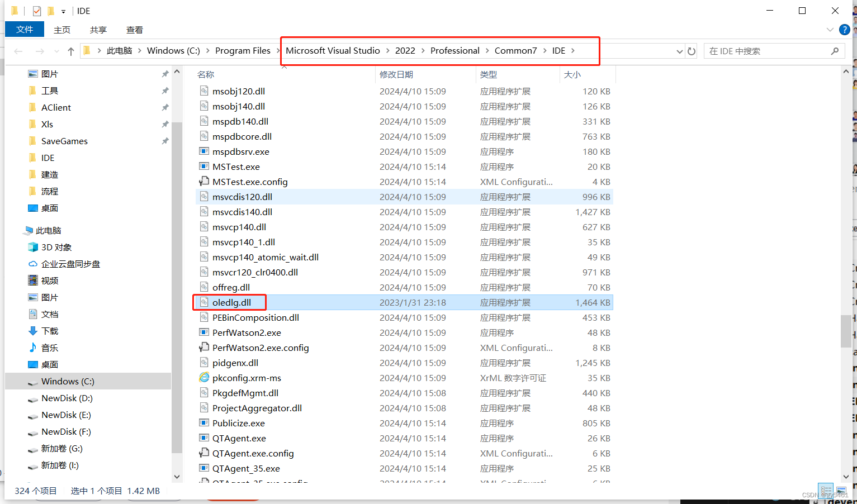Select msobj120.dll file
This screenshot has height=504, width=857.
coord(239,91)
